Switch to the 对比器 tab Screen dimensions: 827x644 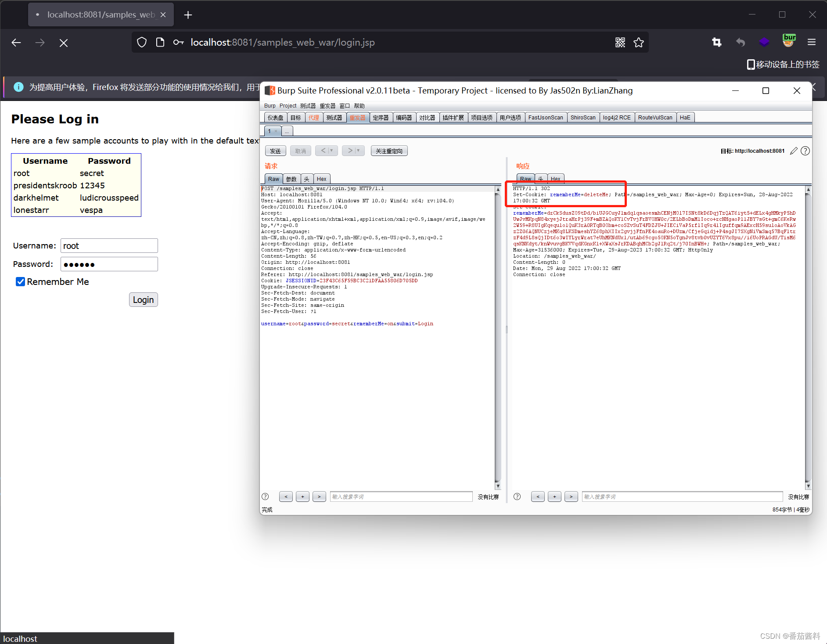(x=428, y=118)
